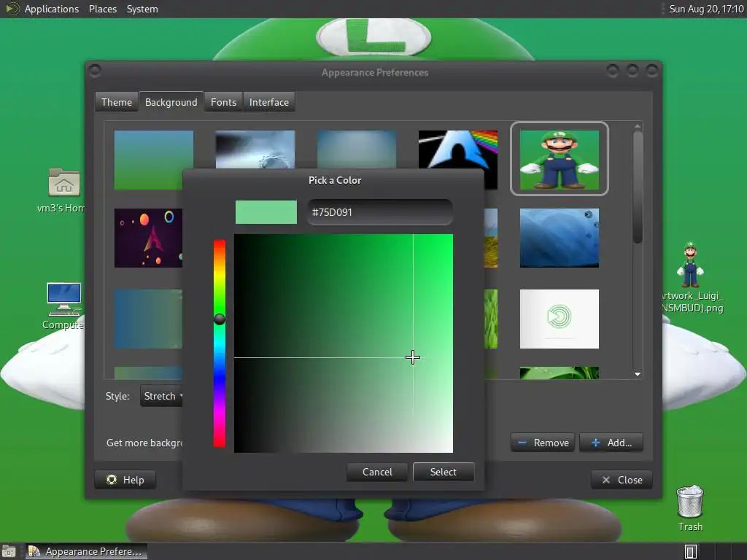Image resolution: width=747 pixels, height=560 pixels.
Task: Click the light green color preview swatch
Action: tap(266, 212)
